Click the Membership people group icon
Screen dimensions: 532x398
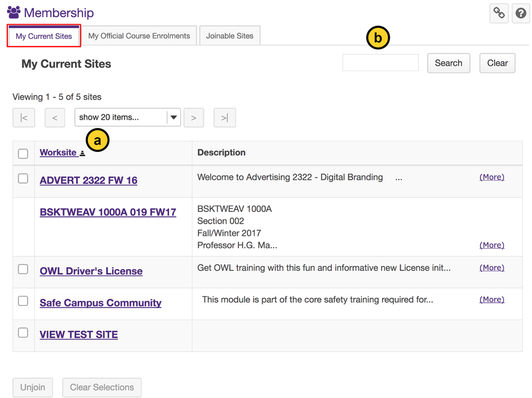pyautogui.click(x=14, y=12)
